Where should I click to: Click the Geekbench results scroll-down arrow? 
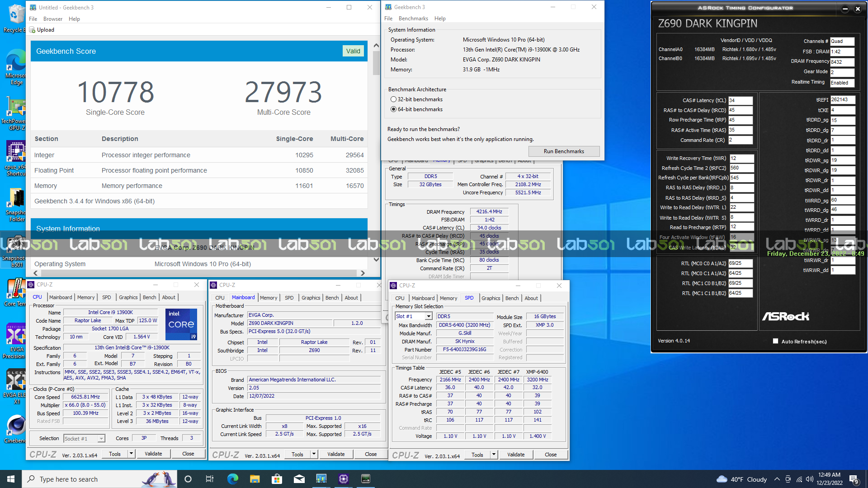[x=376, y=259]
